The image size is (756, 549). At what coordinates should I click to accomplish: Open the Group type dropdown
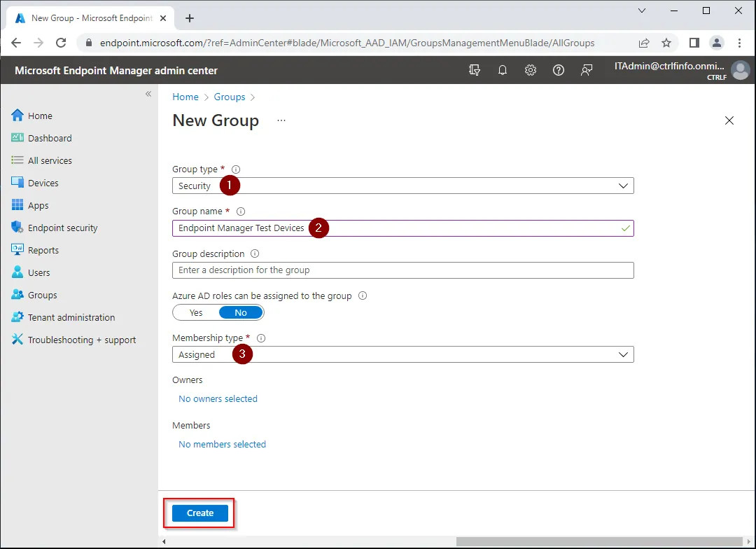pyautogui.click(x=403, y=186)
